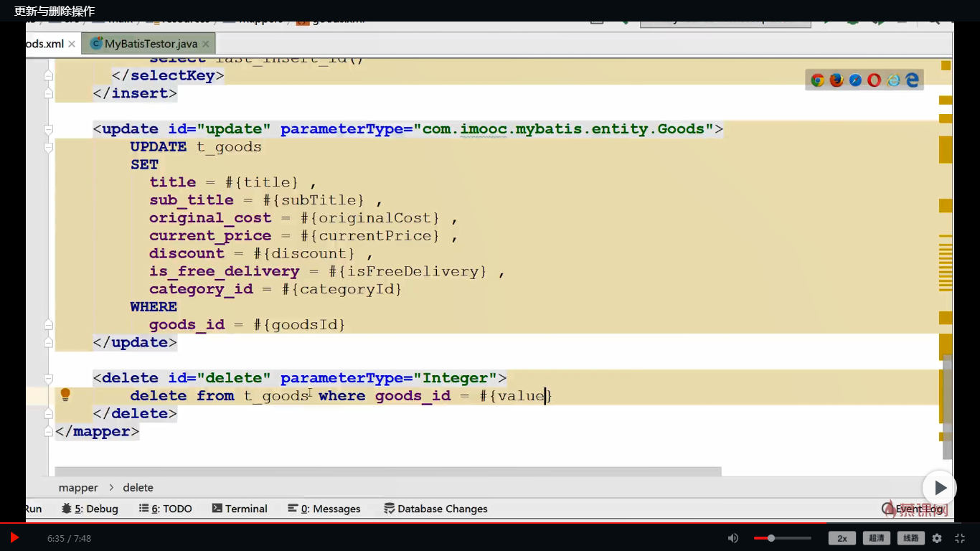Select delete in the breadcrumb bar

[x=138, y=488]
